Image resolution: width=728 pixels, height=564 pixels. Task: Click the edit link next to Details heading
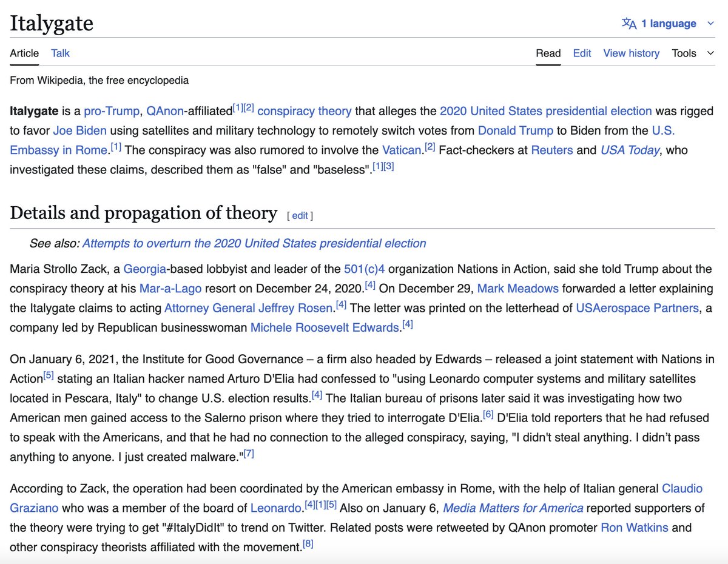click(x=300, y=216)
